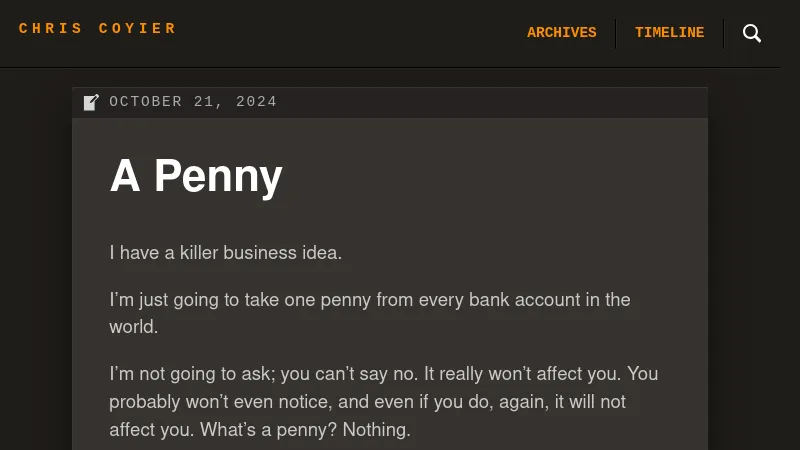The height and width of the screenshot is (450, 800).
Task: Click the year 2024 in the date
Action: pyautogui.click(x=256, y=102)
